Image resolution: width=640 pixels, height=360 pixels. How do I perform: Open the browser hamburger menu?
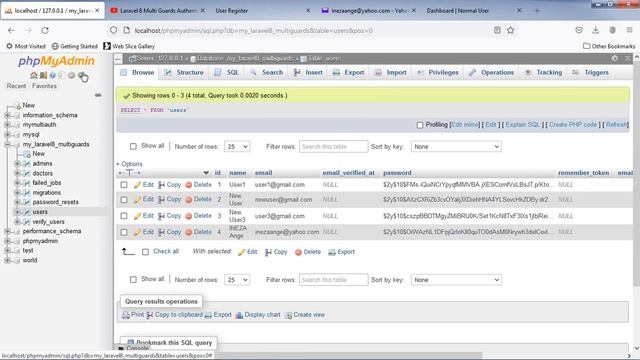pos(629,30)
